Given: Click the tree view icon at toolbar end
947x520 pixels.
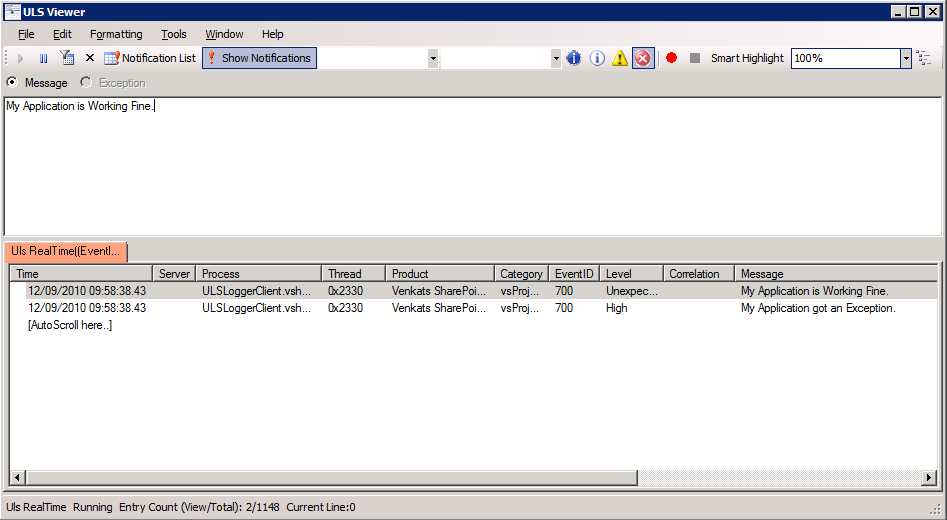Looking at the screenshot, I should 923,58.
